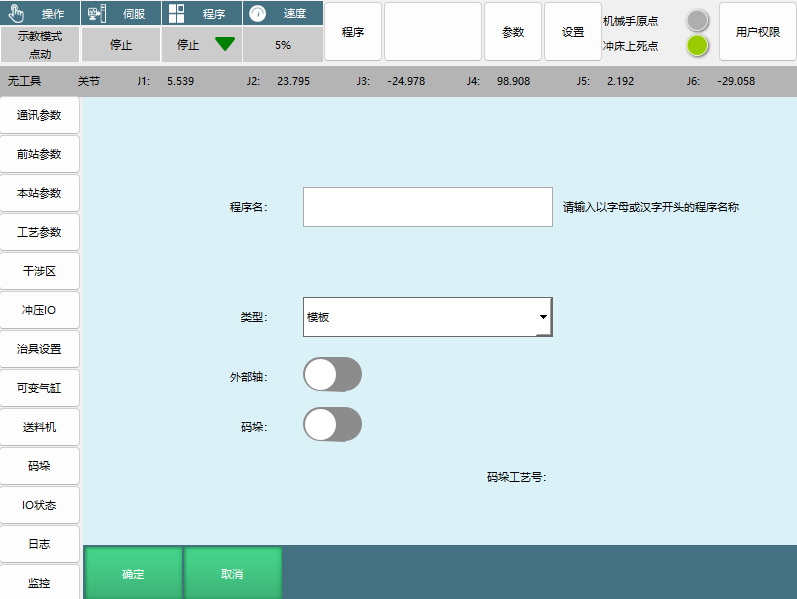The image size is (797, 599).
Task: Enable the 码垛 toggle switch
Action: (332, 424)
